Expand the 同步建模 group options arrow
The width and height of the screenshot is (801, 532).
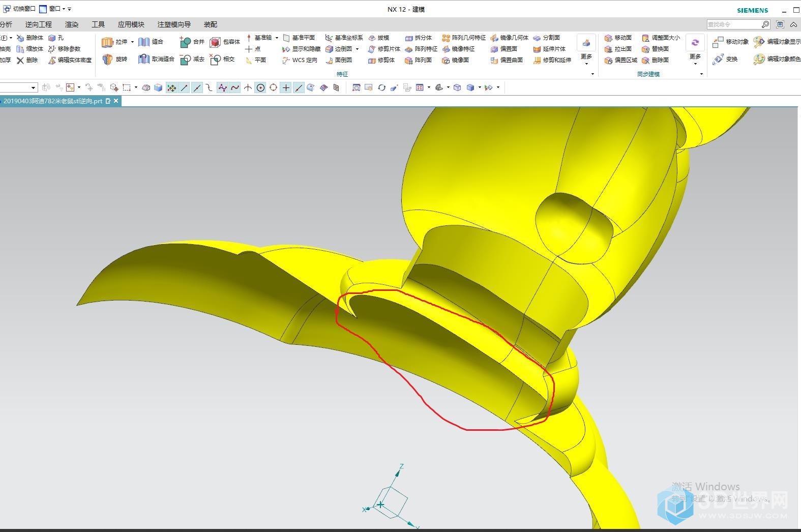point(701,74)
